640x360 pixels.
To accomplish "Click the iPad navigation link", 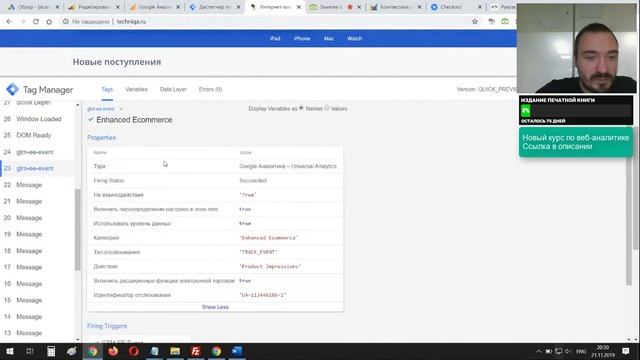I will tap(275, 38).
